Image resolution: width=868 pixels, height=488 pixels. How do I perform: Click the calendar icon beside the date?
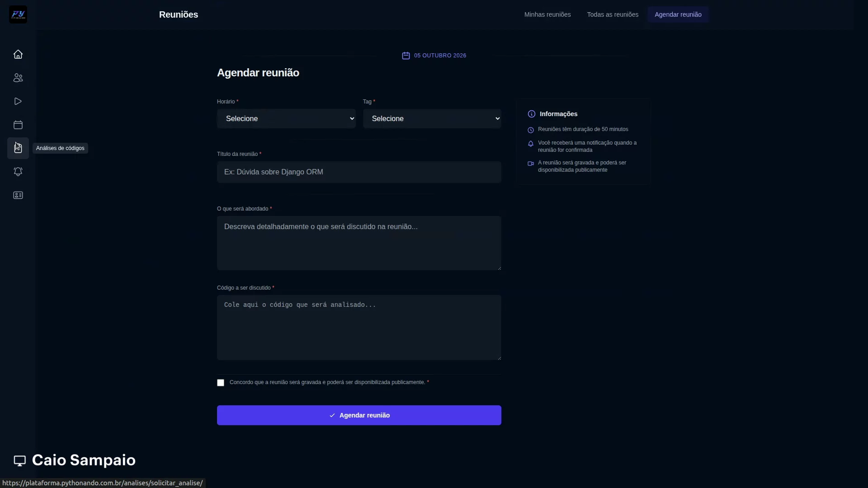click(x=406, y=56)
